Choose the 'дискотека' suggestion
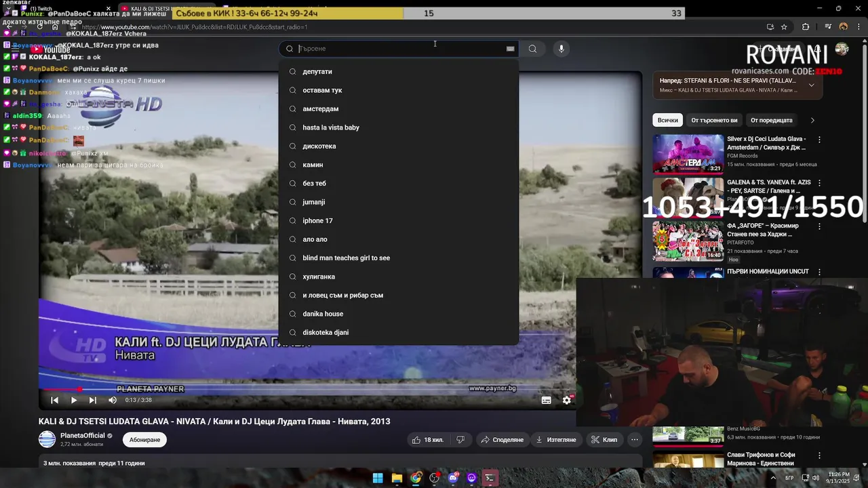Image resolution: width=868 pixels, height=488 pixels. point(399,146)
